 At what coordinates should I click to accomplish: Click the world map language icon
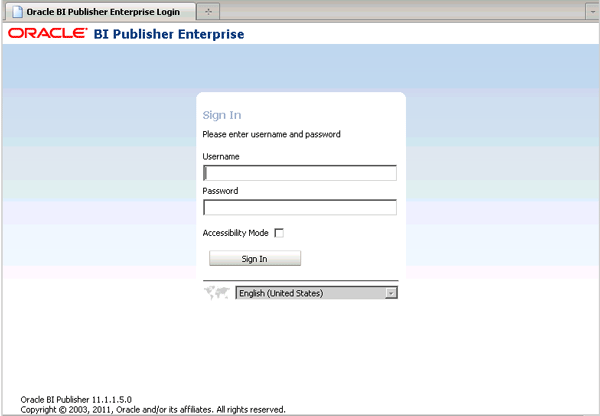click(x=217, y=293)
